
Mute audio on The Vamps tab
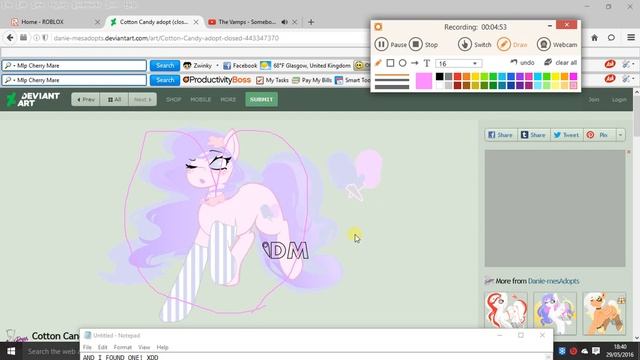(x=284, y=22)
